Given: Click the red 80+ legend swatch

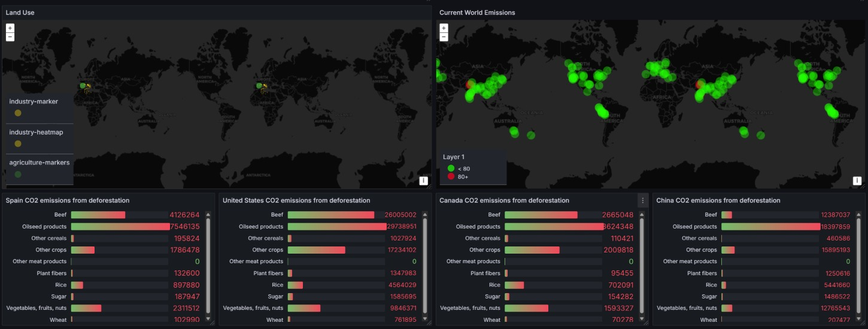Looking at the screenshot, I should pos(451,176).
